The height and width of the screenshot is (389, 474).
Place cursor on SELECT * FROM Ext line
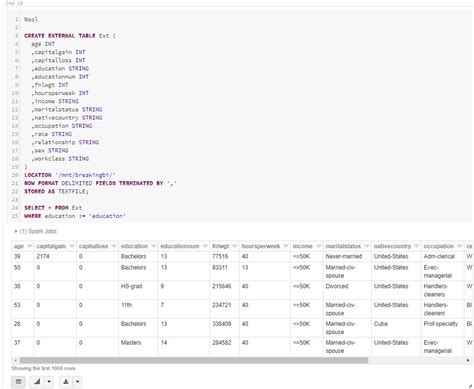tap(53, 208)
